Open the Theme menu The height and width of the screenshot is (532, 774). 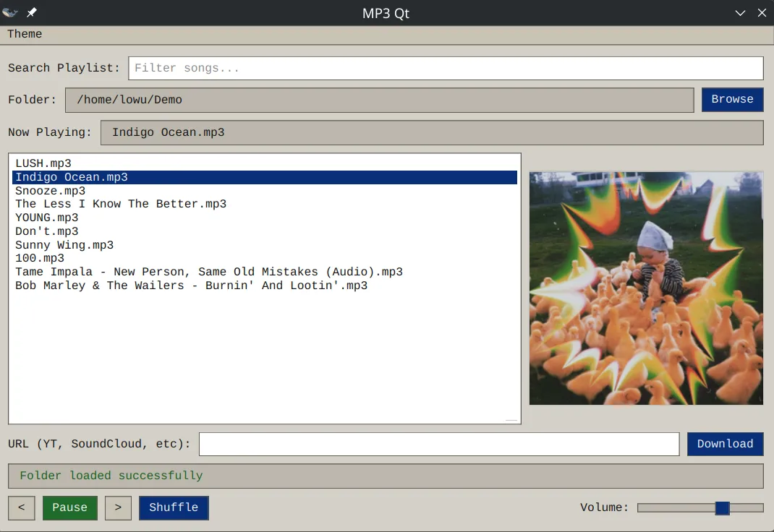coord(25,34)
